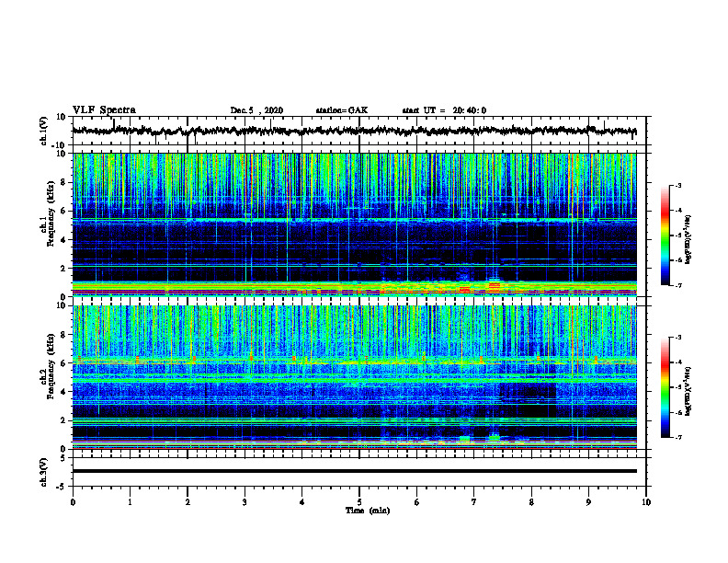This screenshot has height=563, width=728.
Task: Click the "Time (min)" x-axis label
Action: click(368, 511)
